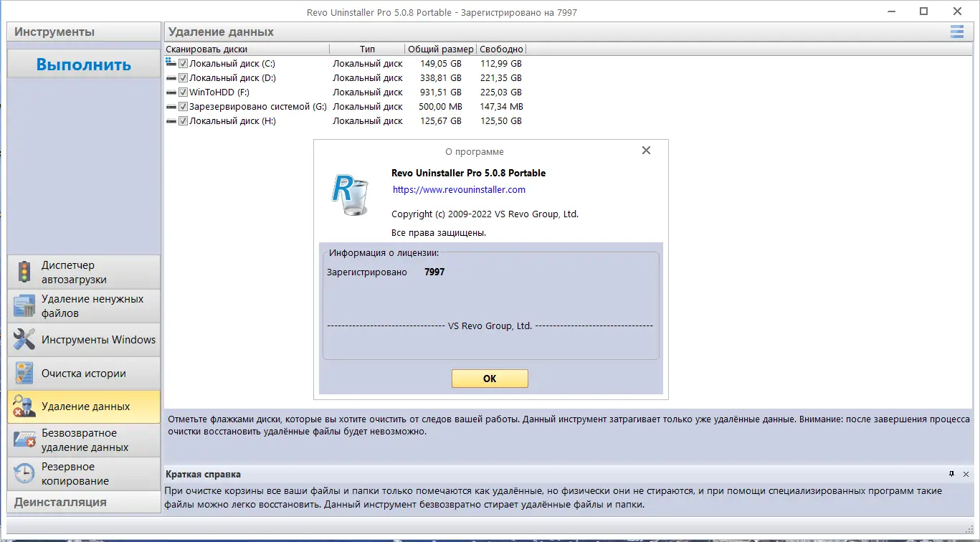Sort drives by the Общий размер column
The width and height of the screenshot is (980, 542).
pos(440,49)
